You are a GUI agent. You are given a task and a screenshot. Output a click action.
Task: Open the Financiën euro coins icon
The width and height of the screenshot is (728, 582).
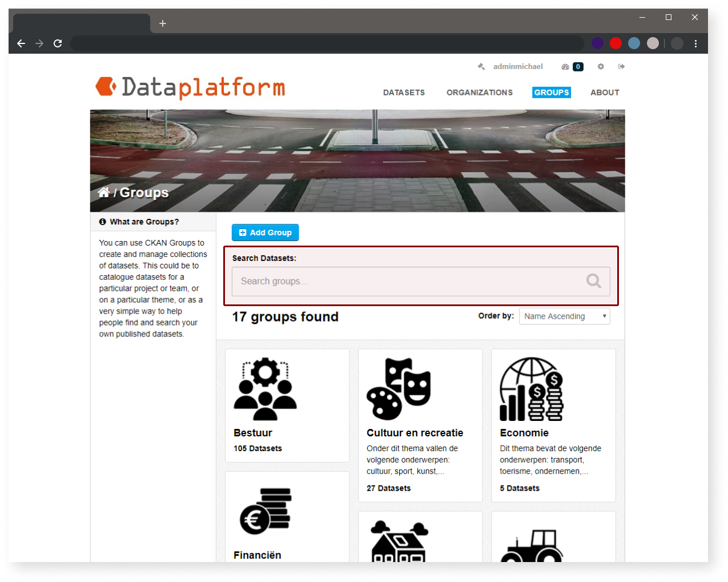point(266,511)
